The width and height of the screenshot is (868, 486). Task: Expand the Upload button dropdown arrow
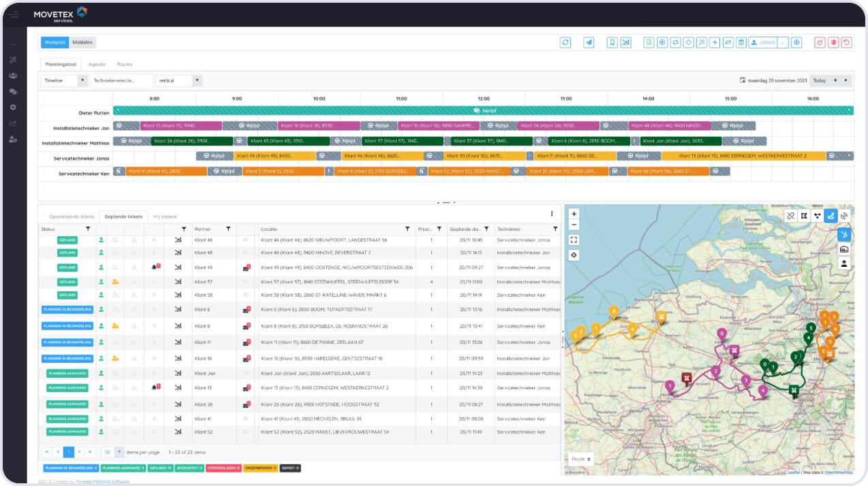(x=783, y=42)
